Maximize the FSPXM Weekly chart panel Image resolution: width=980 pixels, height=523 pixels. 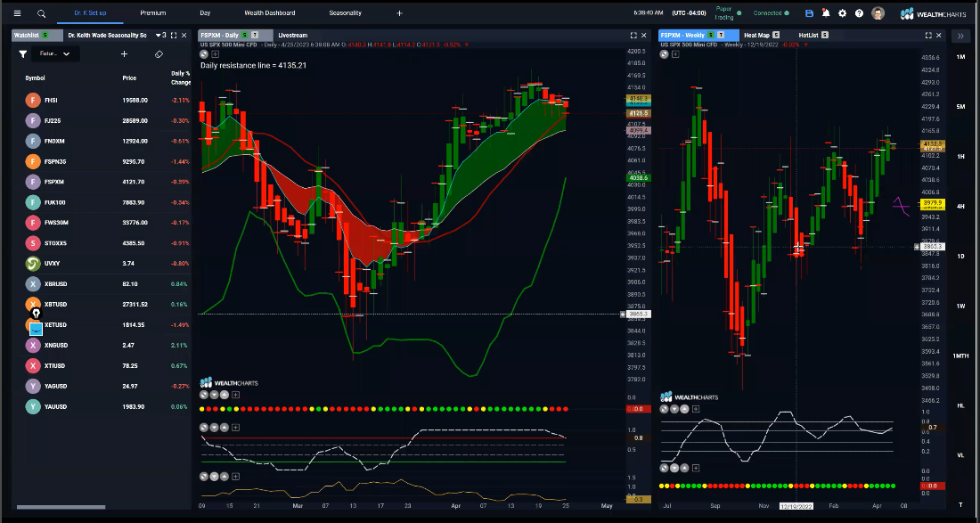click(928, 36)
